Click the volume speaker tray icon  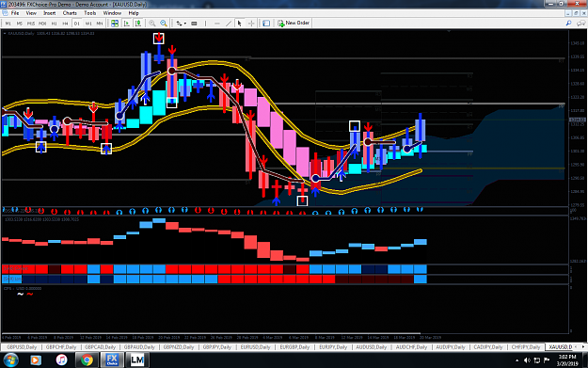click(527, 360)
